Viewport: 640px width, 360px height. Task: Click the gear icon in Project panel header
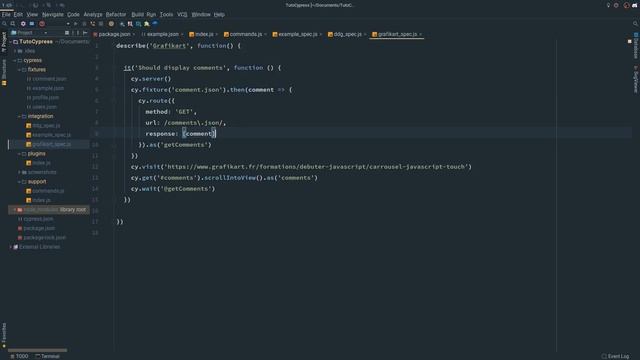[x=78, y=33]
